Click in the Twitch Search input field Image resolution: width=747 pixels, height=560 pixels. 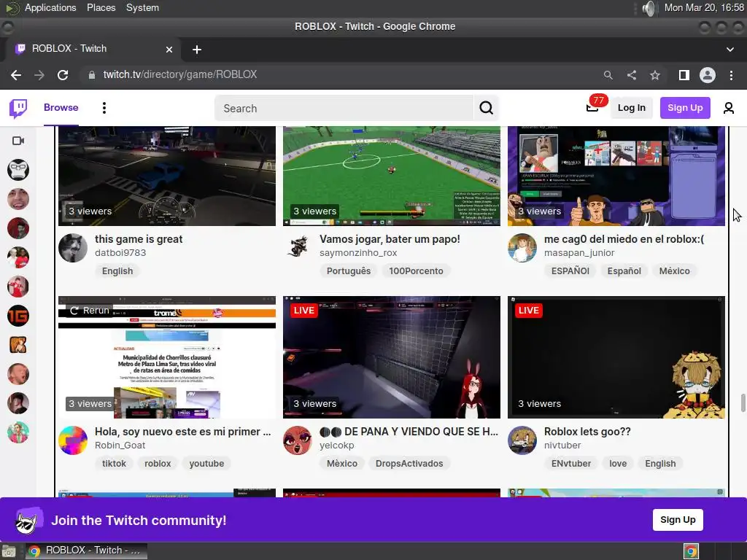click(x=344, y=108)
